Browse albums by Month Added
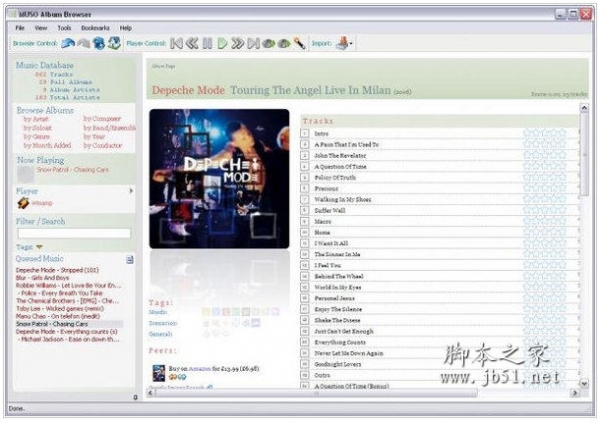This screenshot has width=600, height=423. tap(47, 145)
